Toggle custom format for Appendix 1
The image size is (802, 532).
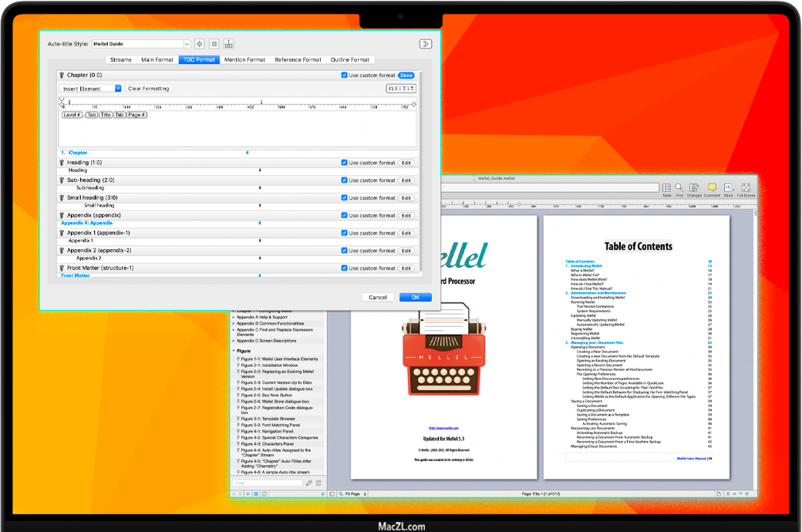tap(345, 233)
